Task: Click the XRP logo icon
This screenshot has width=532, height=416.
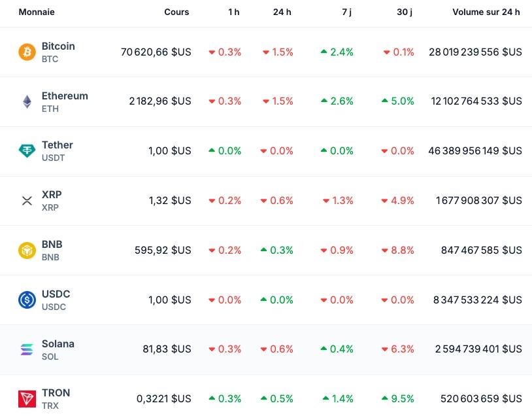Action: pyautogui.click(x=26, y=199)
